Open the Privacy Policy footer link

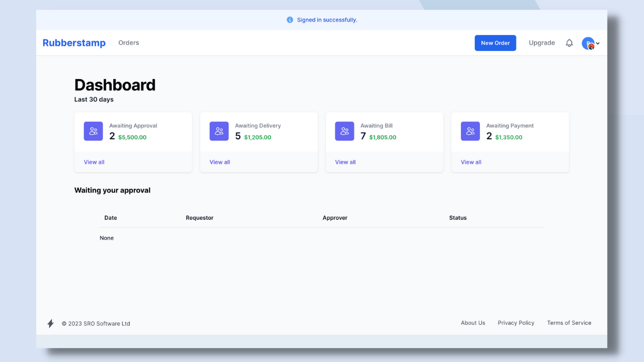tap(516, 323)
